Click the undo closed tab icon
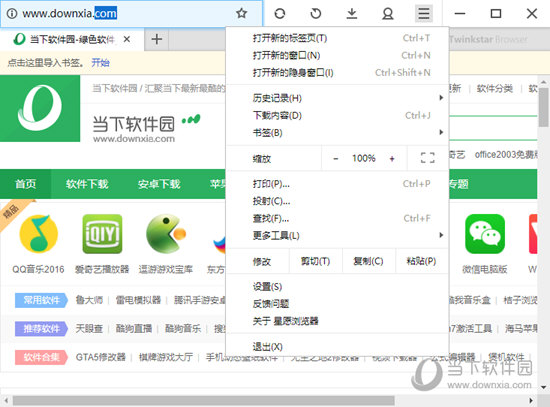Image resolution: width=550 pixels, height=407 pixels. pos(316,14)
